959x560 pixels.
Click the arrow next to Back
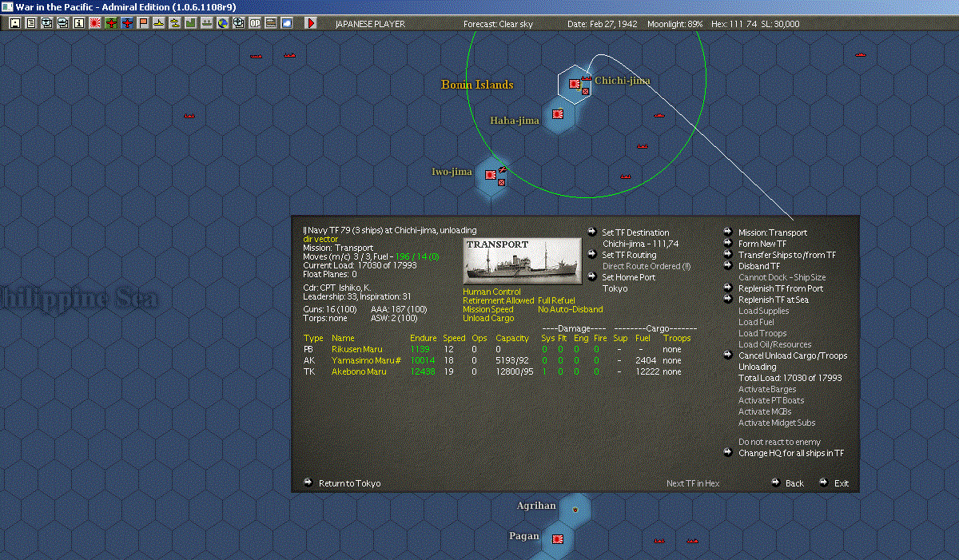(x=775, y=483)
